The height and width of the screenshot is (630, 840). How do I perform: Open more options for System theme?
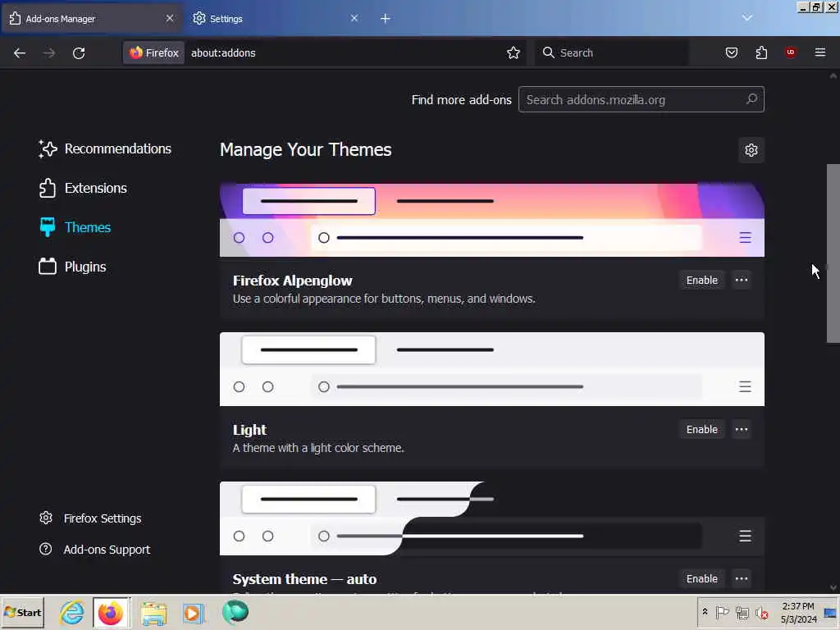[x=742, y=578]
